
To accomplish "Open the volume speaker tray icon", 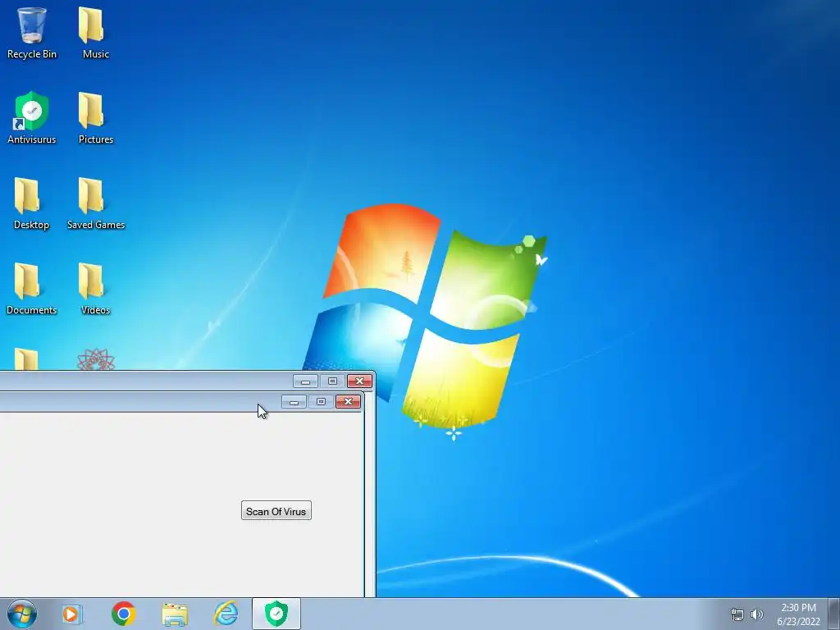I will (756, 614).
